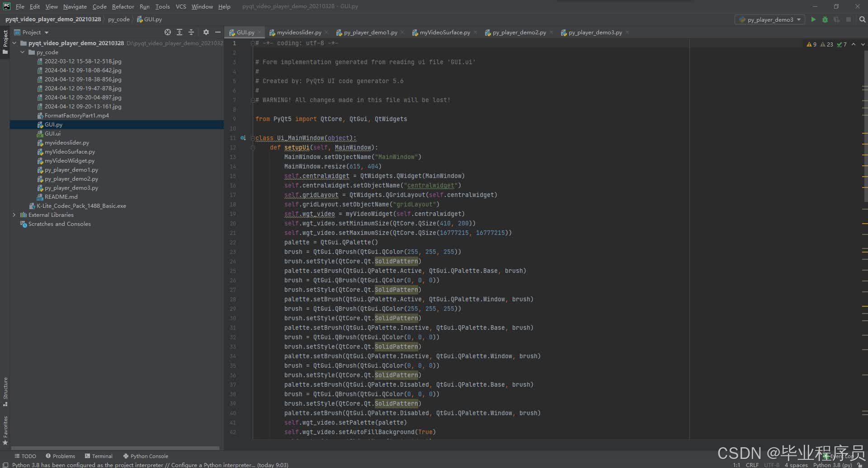The height and width of the screenshot is (468, 868).
Task: Expand all nodes in the Project panel
Action: click(179, 32)
